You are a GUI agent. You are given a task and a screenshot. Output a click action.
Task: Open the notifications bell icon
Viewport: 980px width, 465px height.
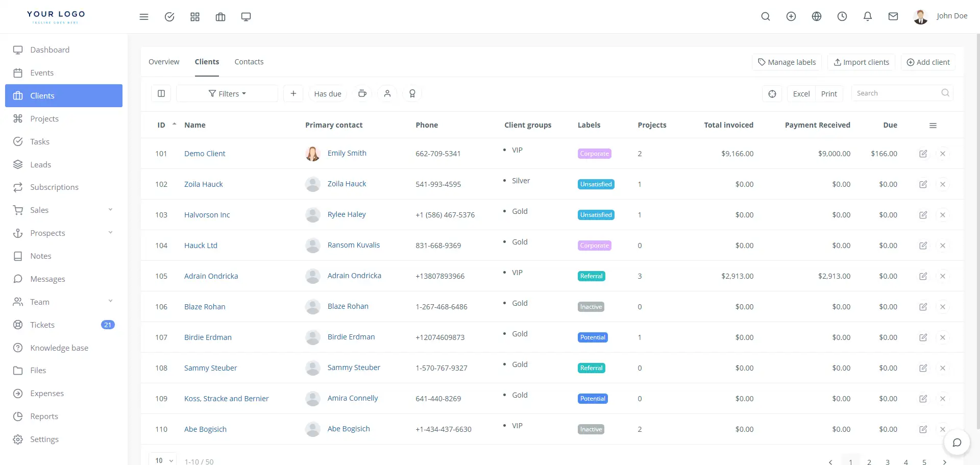point(867,17)
